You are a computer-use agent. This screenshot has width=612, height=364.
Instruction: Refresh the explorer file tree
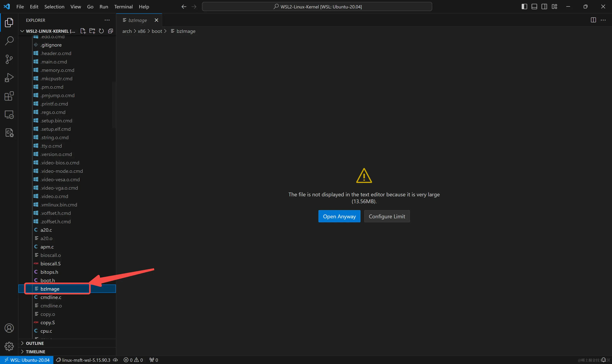point(101,31)
